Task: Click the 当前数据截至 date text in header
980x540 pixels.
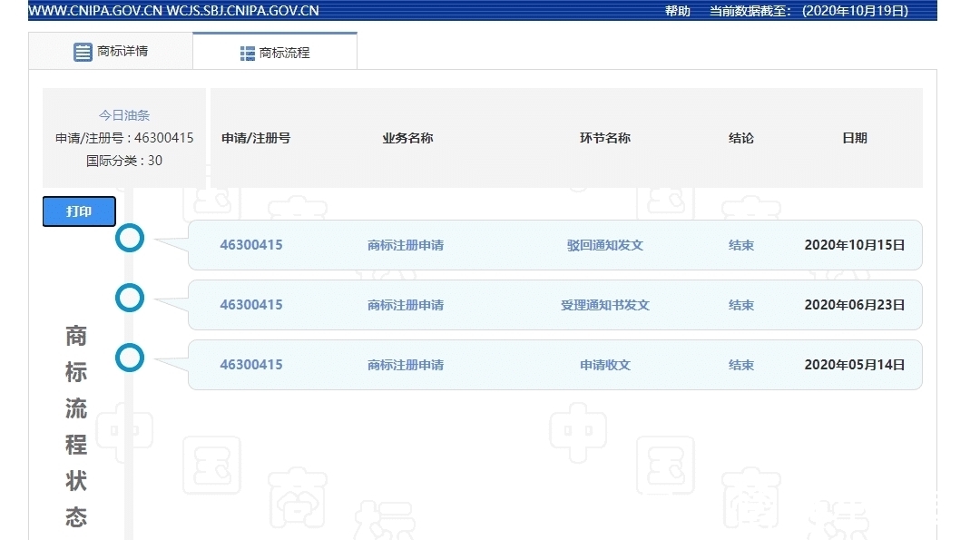Action: (808, 11)
